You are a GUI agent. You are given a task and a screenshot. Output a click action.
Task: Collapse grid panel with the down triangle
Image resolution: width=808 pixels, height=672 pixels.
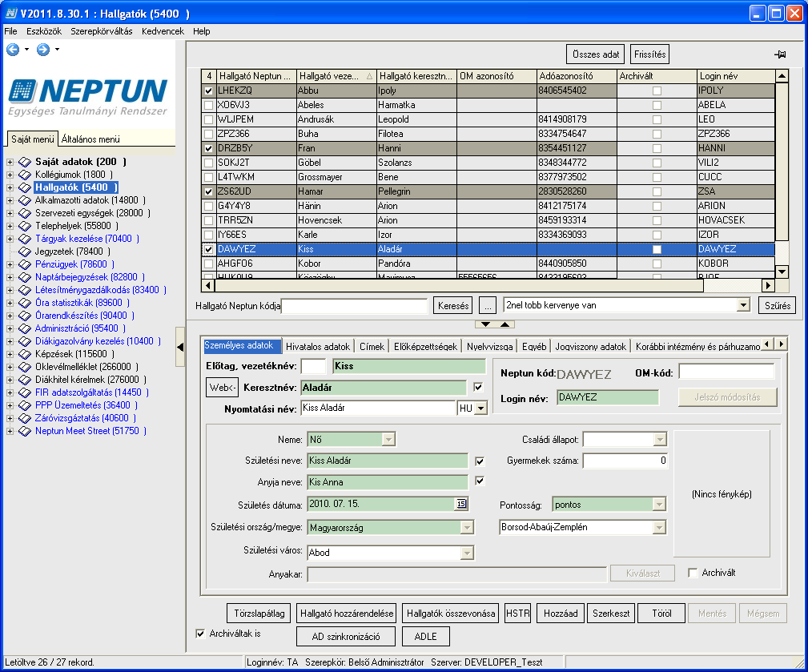pos(485,324)
